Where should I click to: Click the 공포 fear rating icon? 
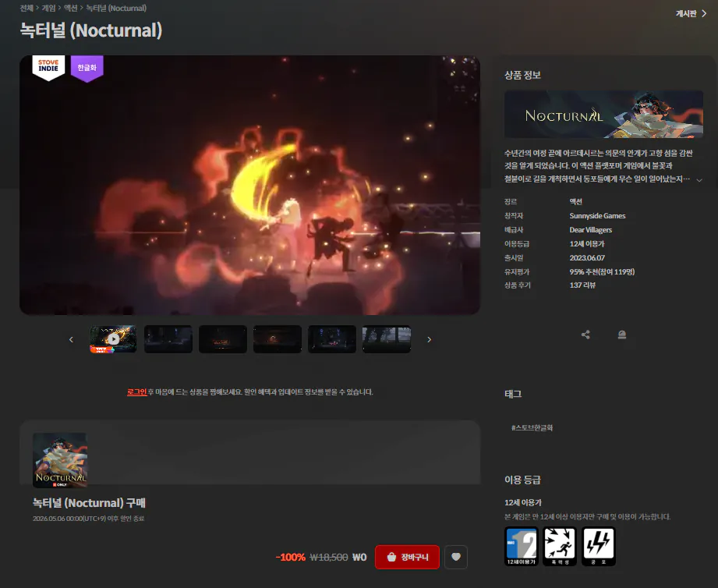click(599, 547)
